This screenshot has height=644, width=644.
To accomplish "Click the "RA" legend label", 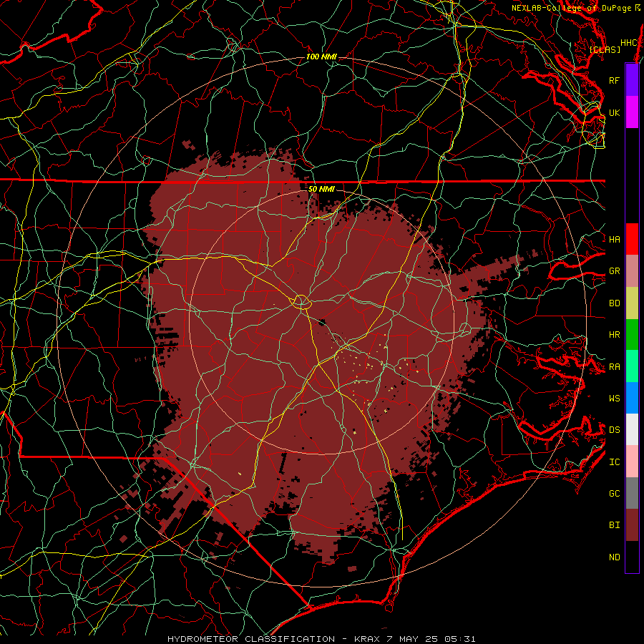I will (615, 367).
